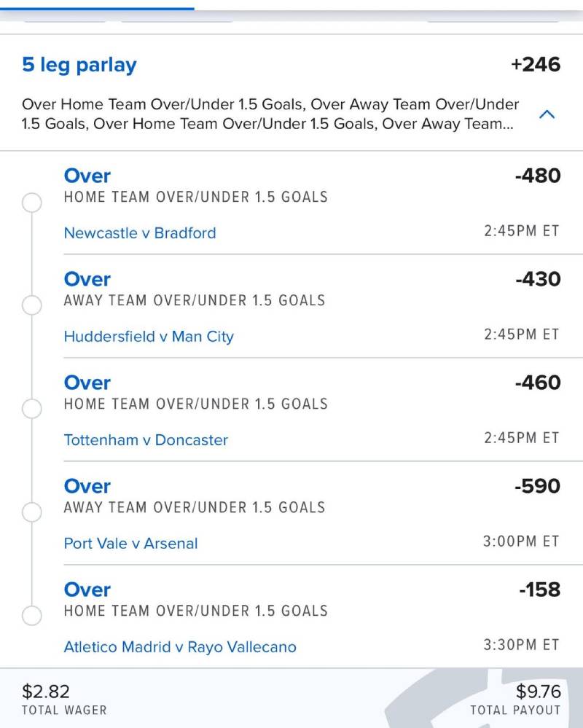Click the Tottenham v Doncaster status circle
Screen dimensions: 583x728
click(32, 409)
